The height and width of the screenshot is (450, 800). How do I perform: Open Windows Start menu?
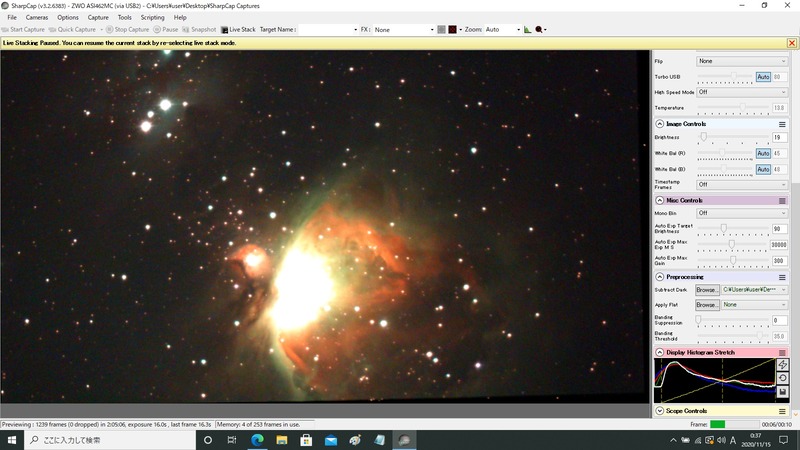pyautogui.click(x=12, y=440)
